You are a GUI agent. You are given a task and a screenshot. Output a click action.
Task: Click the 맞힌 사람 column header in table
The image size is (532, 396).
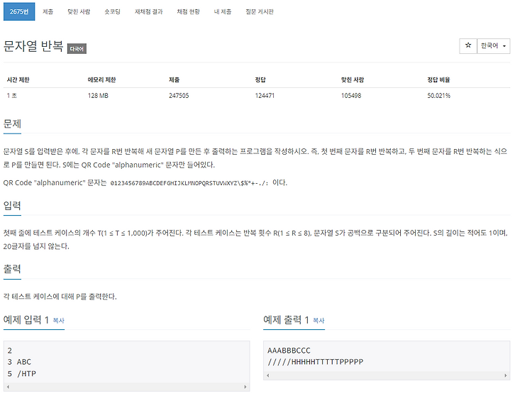(x=353, y=79)
